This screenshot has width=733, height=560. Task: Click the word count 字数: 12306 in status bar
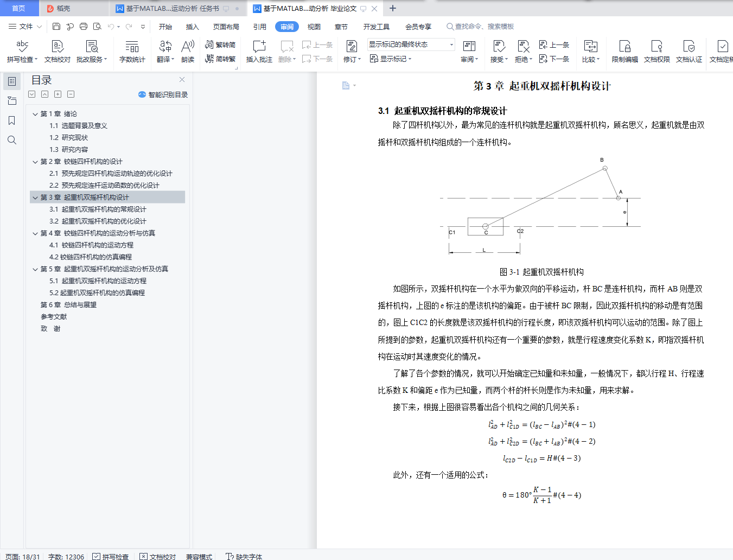pos(66,557)
